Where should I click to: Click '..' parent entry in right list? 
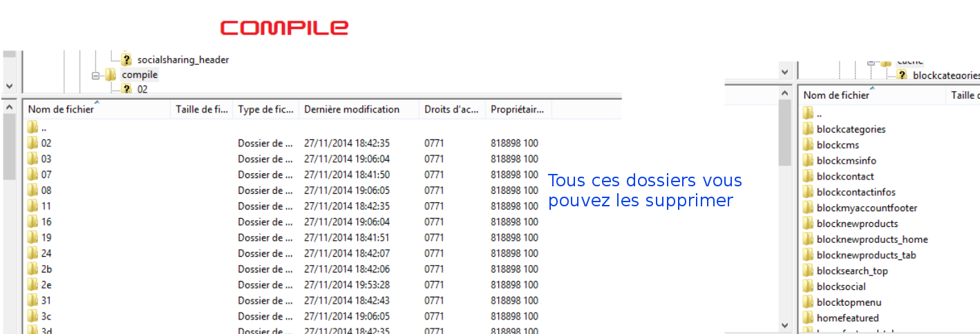pyautogui.click(x=819, y=114)
